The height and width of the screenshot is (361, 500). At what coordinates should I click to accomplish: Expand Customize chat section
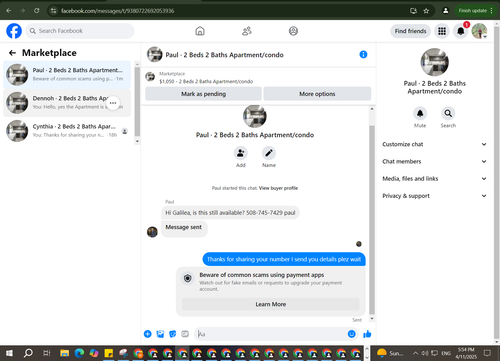(435, 144)
